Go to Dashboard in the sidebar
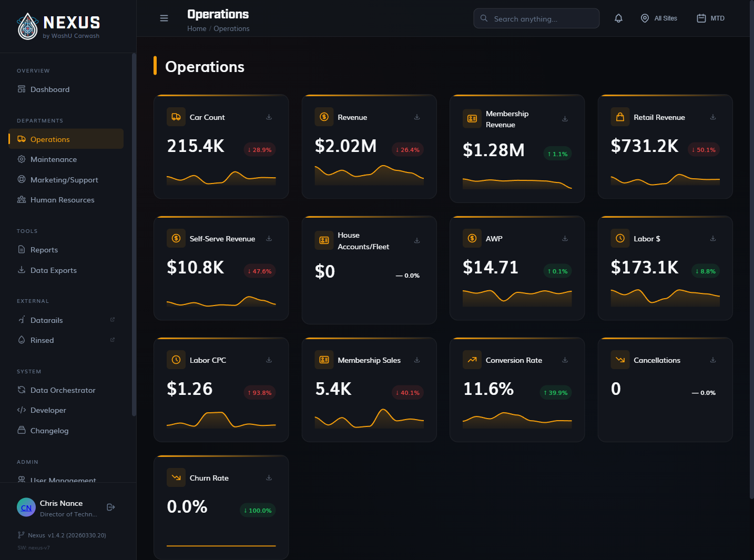The width and height of the screenshot is (754, 560). (x=66, y=89)
